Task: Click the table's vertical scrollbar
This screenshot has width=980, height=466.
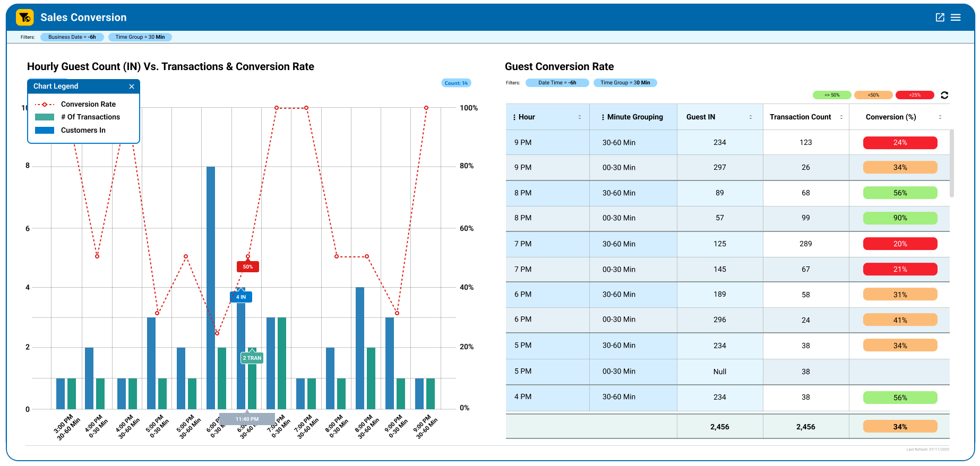Action: point(951,163)
